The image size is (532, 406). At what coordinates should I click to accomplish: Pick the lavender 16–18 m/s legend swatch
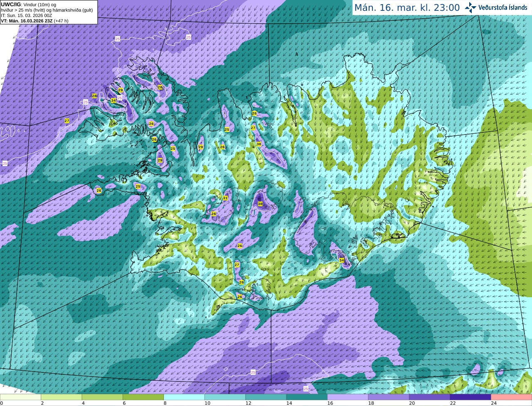tap(348, 397)
